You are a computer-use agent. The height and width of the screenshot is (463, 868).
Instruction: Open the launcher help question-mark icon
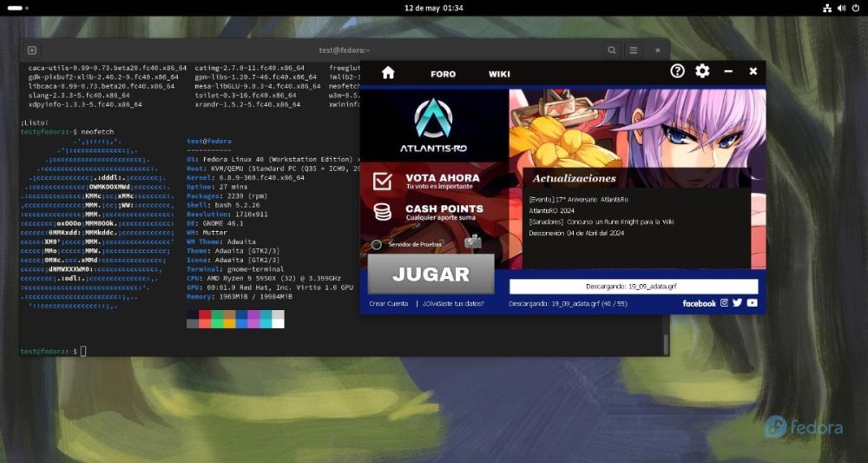pos(678,71)
